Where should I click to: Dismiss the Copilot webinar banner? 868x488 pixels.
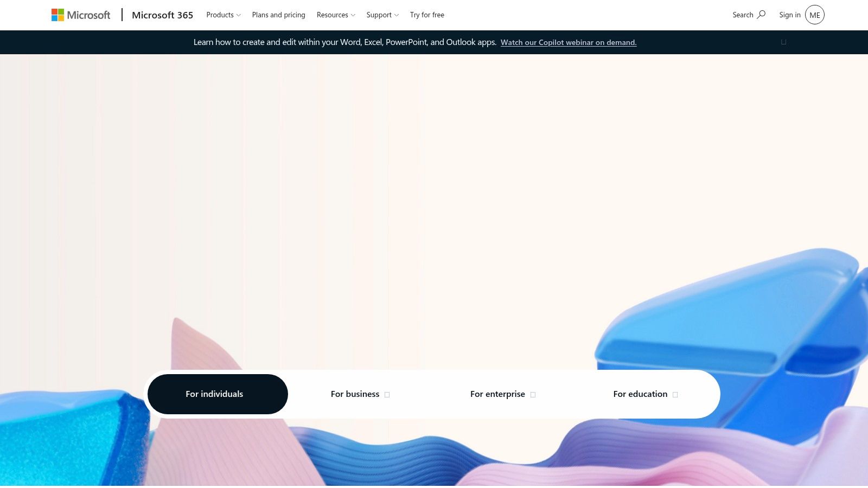coord(783,42)
